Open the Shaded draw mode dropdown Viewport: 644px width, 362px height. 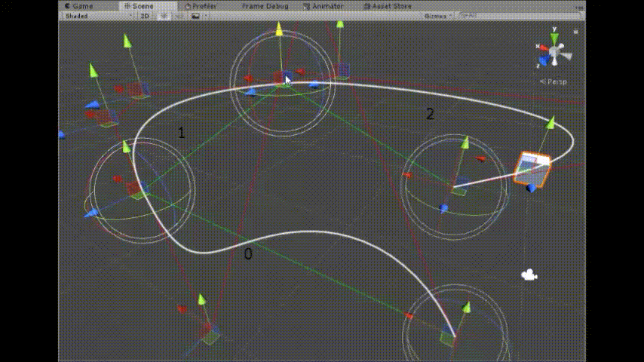98,16
